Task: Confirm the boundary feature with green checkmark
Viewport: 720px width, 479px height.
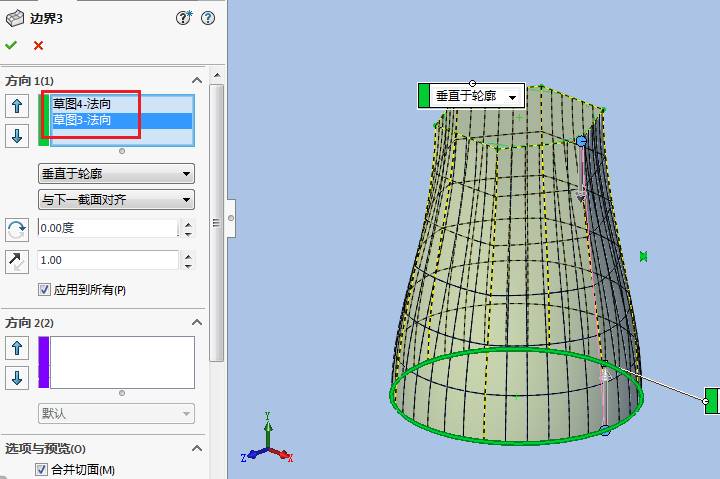Action: click(11, 45)
